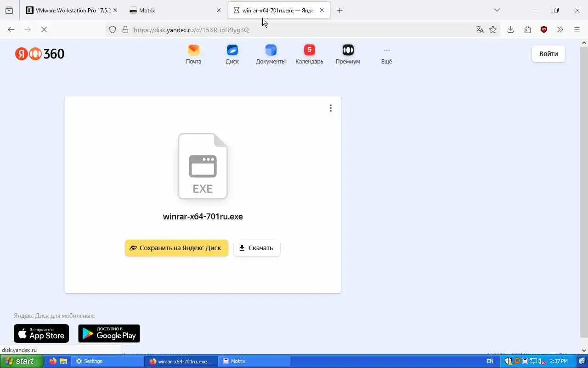Open the Премиум service icon

tap(348, 54)
